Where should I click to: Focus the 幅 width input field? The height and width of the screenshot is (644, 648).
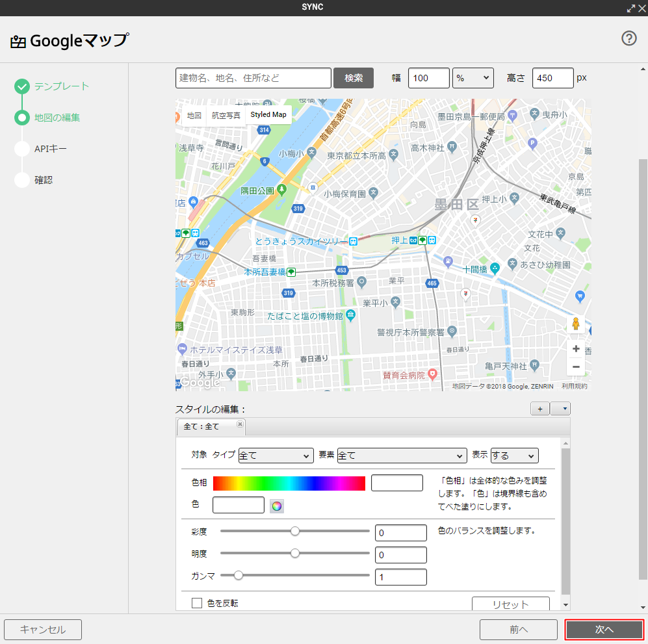point(428,78)
